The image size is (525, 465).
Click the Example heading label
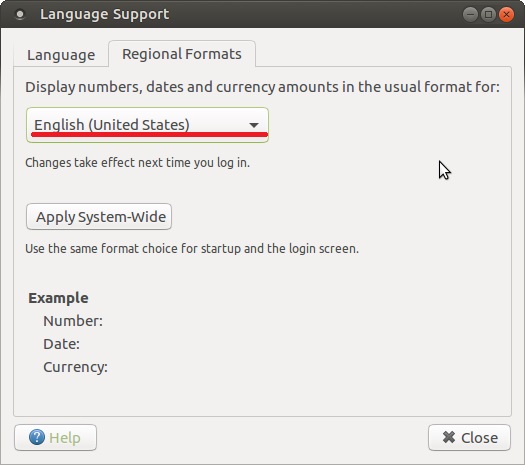pos(58,298)
